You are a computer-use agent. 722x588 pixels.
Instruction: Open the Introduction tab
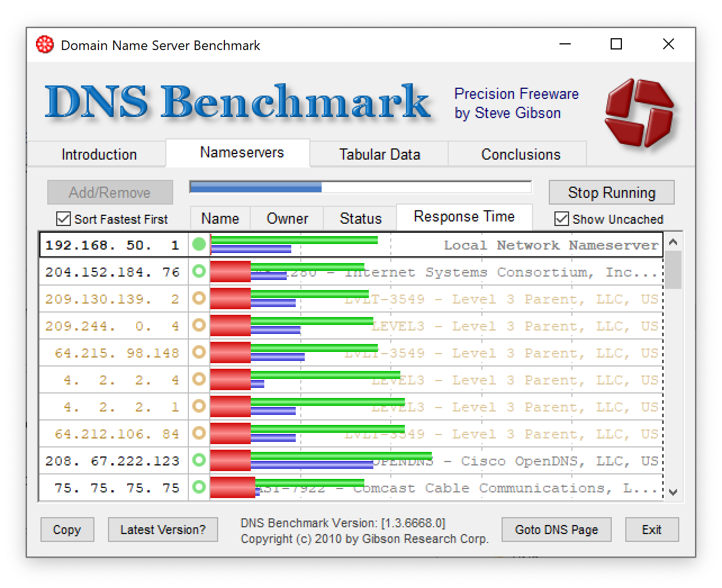(x=97, y=154)
